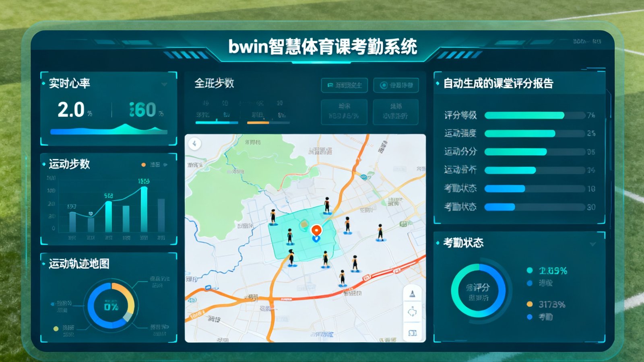Click the orange progress bar in 全班步数
Screen dimensions: 644x362
268,122
